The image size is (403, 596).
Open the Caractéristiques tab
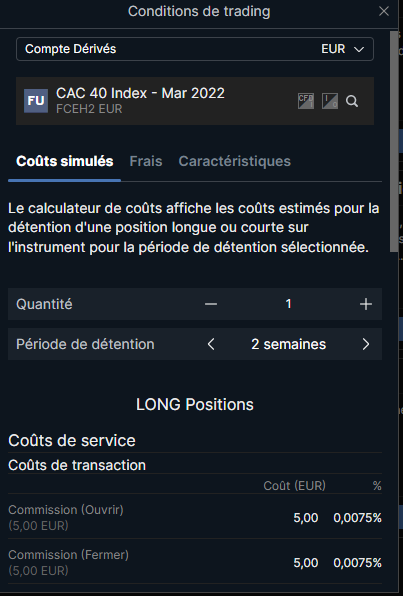click(x=235, y=161)
